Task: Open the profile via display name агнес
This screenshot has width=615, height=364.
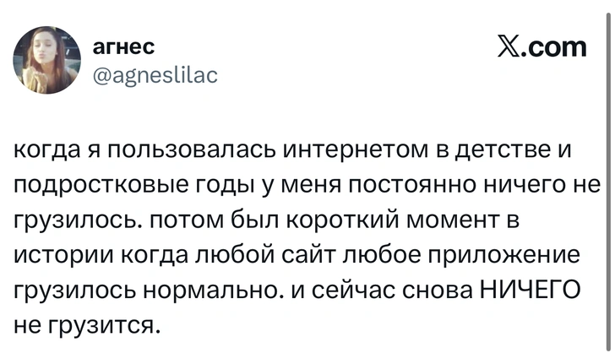Action: (x=122, y=45)
